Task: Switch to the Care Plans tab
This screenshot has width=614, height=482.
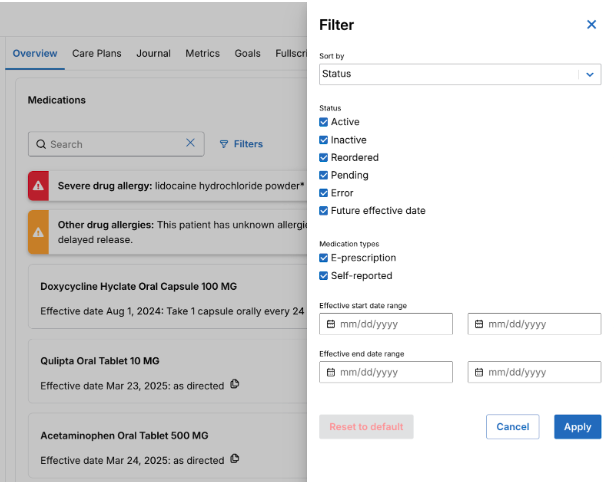Action: (97, 53)
